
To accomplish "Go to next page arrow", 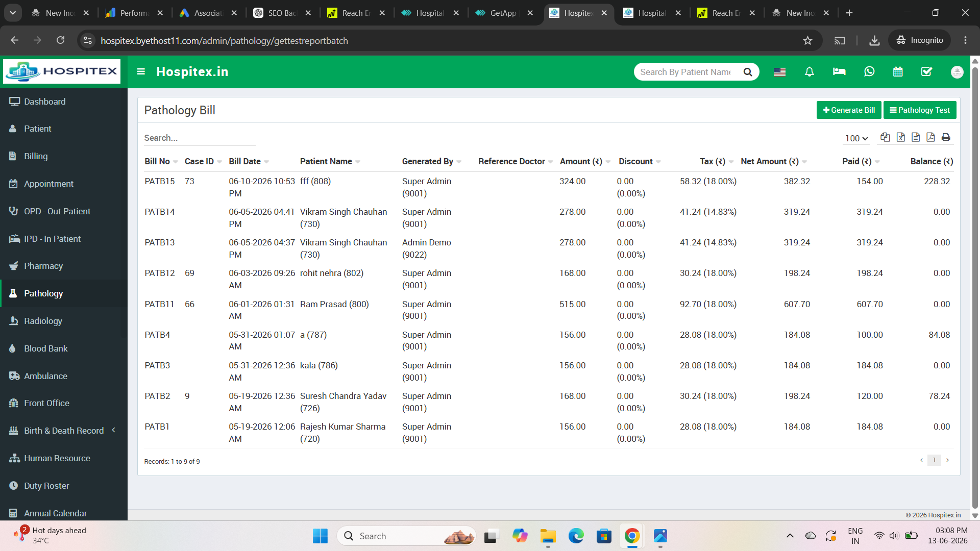I will [x=947, y=460].
